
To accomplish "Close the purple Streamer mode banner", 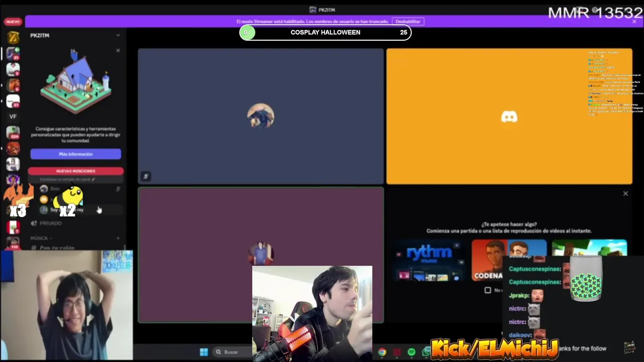I will point(634,22).
